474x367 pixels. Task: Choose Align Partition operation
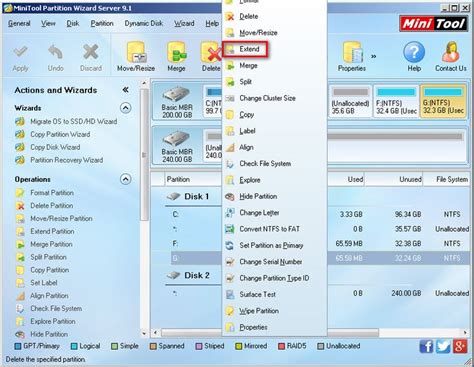(x=42, y=296)
